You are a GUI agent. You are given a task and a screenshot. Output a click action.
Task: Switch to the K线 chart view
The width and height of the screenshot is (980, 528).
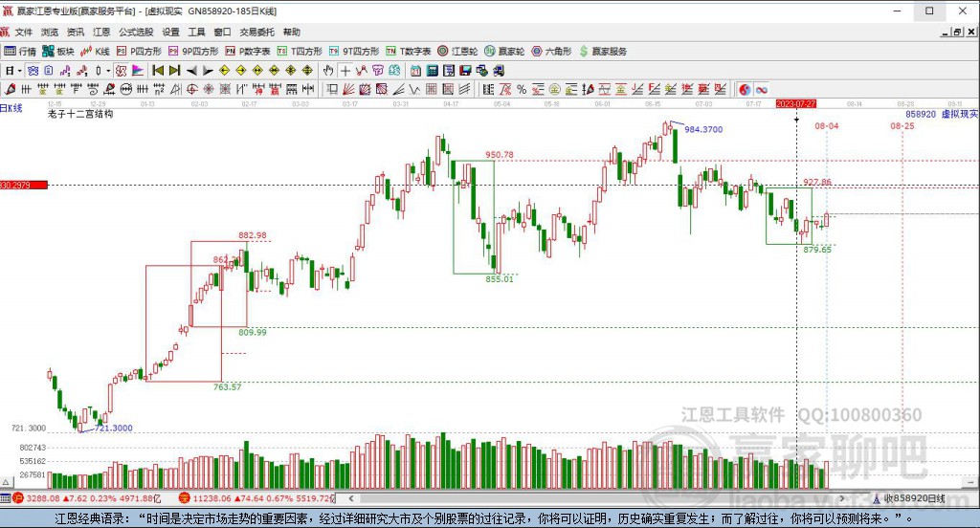pos(95,52)
